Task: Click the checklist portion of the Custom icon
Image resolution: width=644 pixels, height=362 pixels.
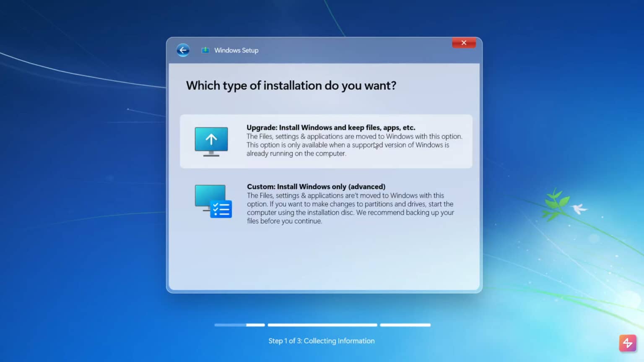Action: click(221, 208)
